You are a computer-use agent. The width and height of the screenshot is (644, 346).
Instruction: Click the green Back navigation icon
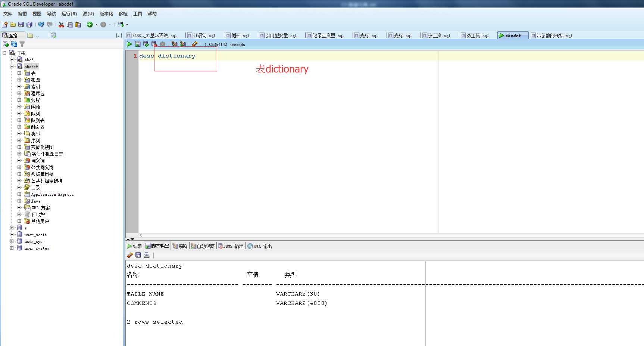pyautogui.click(x=90, y=25)
